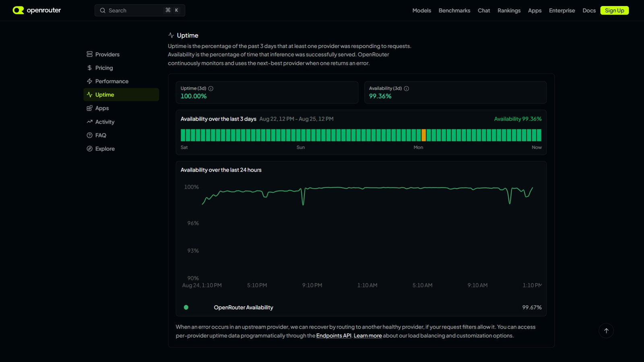This screenshot has height=362, width=644.
Task: Select Activity in the sidebar
Action: (121, 122)
